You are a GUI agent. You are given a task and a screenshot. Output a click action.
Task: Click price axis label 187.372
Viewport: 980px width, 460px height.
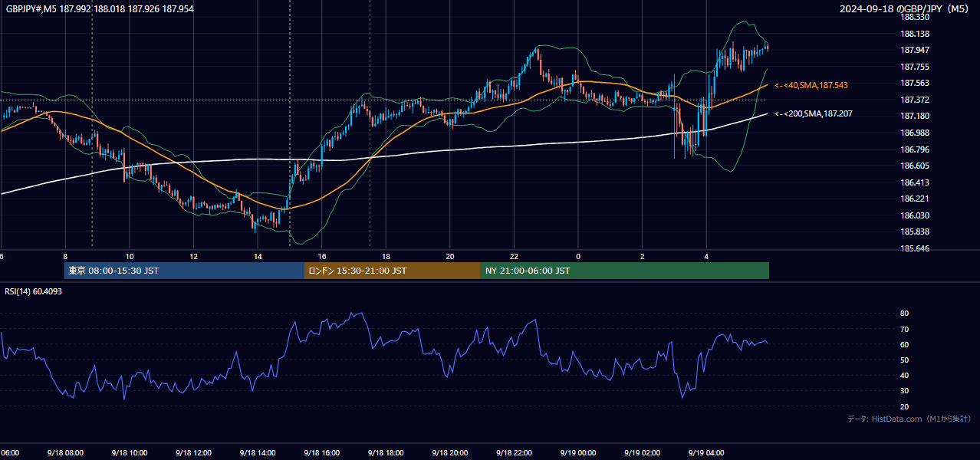click(x=915, y=100)
